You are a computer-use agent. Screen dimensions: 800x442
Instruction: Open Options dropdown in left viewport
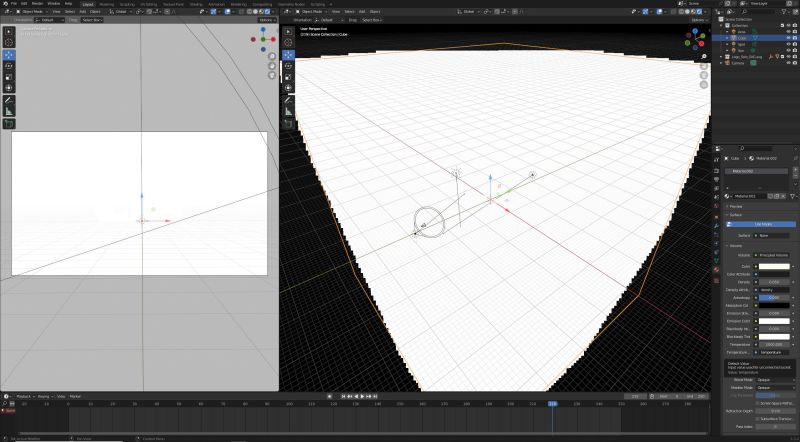point(267,20)
